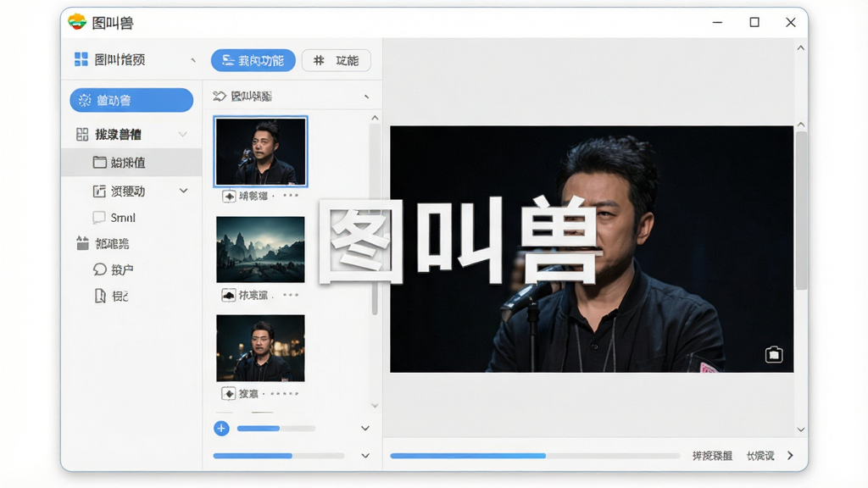Click the 图叫兽 app logo in title bar
The image size is (868, 488).
point(77,22)
